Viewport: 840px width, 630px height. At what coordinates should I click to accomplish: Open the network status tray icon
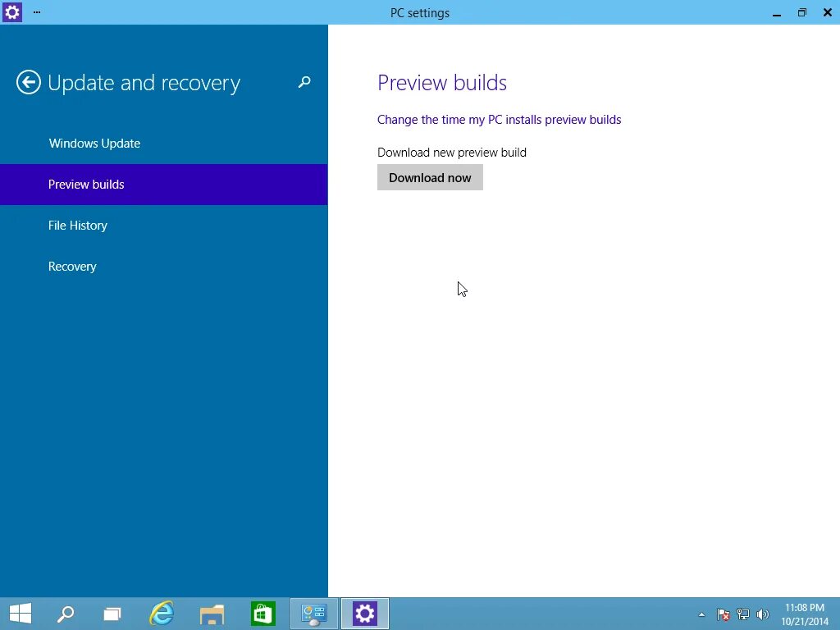(742, 614)
